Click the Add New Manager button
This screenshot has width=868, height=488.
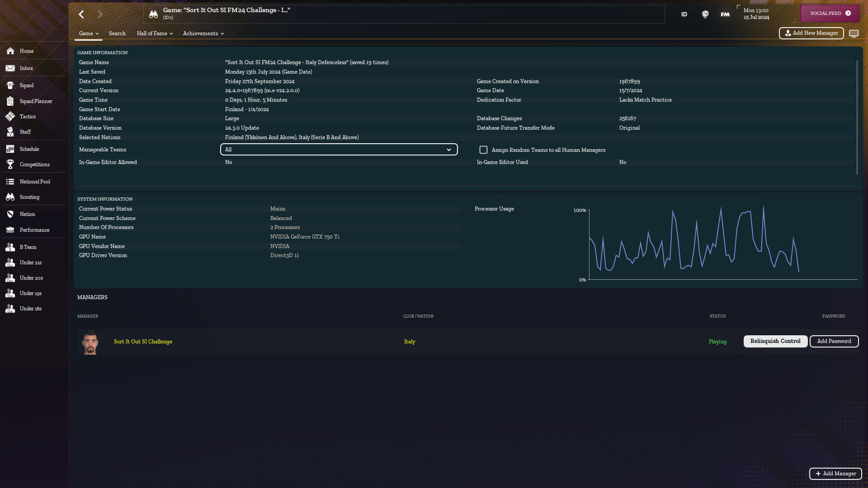point(811,33)
